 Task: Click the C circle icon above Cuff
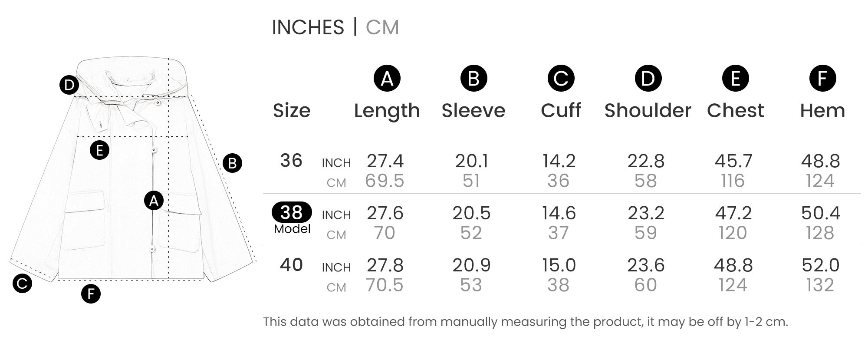pyautogui.click(x=561, y=78)
